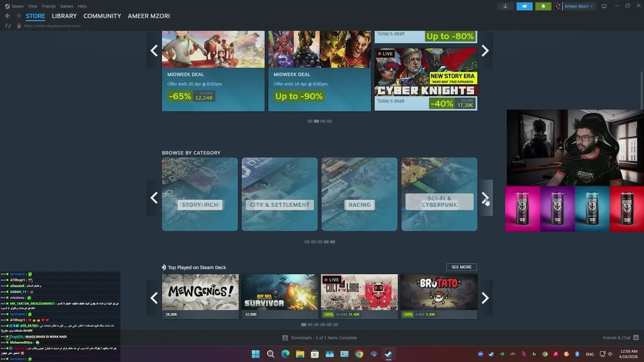Click SEE MORE for Steam Deck games

tap(461, 267)
